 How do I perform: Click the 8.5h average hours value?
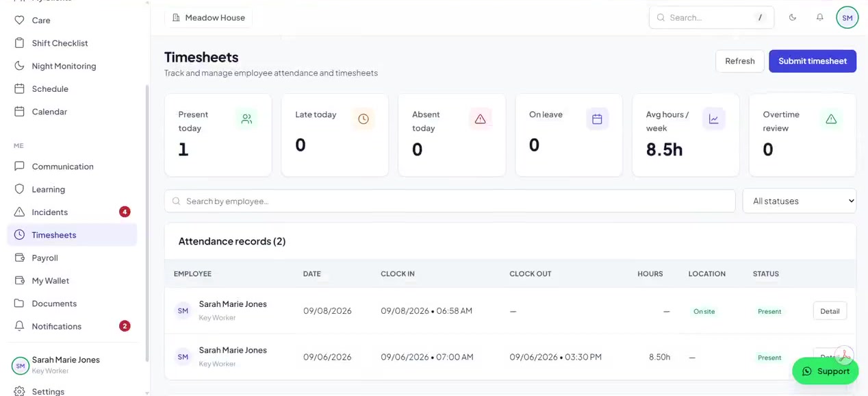pos(665,149)
